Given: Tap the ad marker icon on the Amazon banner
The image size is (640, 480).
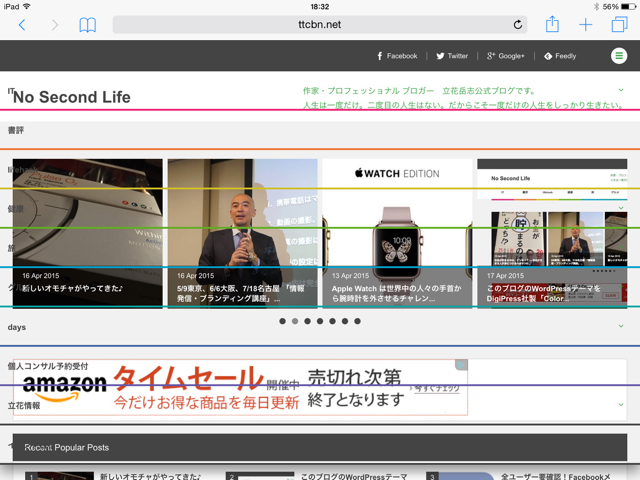Looking at the screenshot, I should [x=461, y=365].
